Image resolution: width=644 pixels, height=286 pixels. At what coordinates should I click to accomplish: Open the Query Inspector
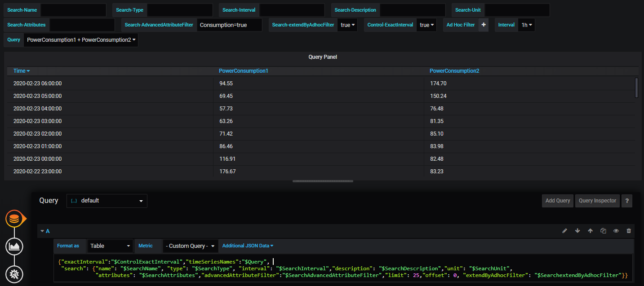click(597, 201)
